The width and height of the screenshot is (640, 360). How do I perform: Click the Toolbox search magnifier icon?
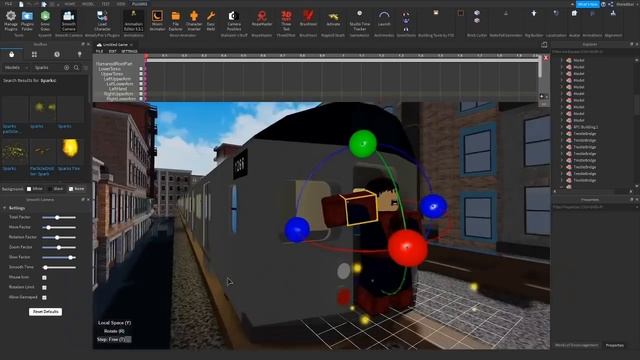click(76, 67)
